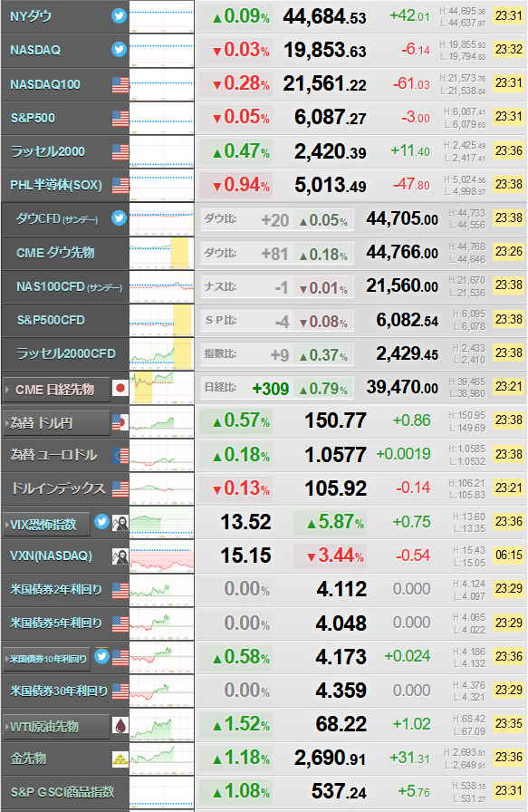Click the Japan flag beside CME 日経先物
This screenshot has width=528, height=812.
120,388
